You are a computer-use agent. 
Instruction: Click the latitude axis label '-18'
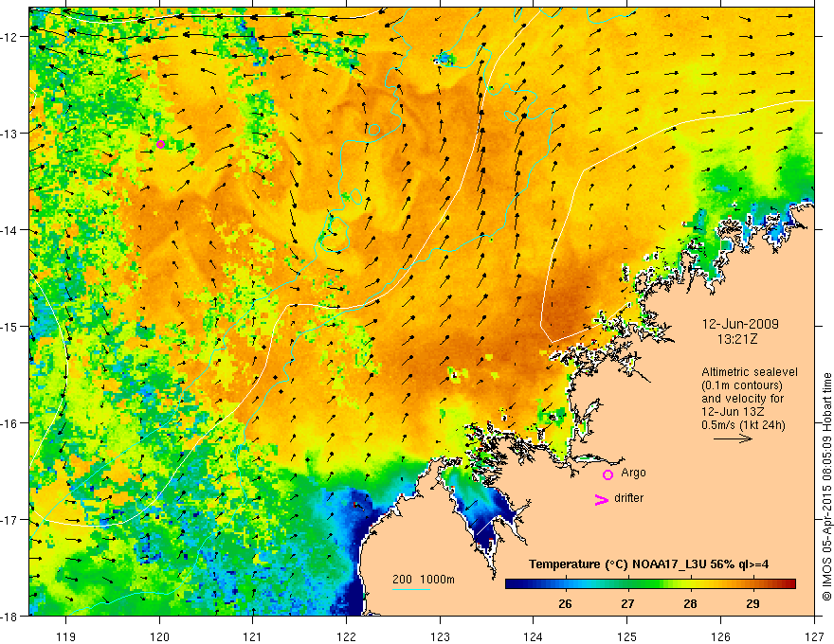click(10, 617)
